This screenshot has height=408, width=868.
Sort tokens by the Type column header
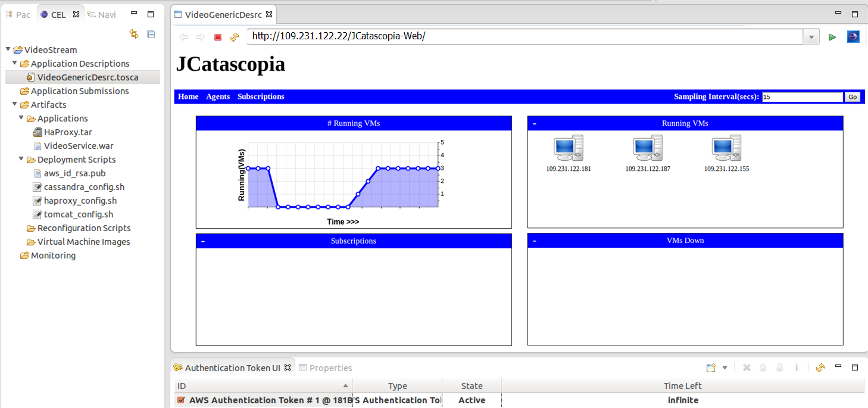[398, 386]
